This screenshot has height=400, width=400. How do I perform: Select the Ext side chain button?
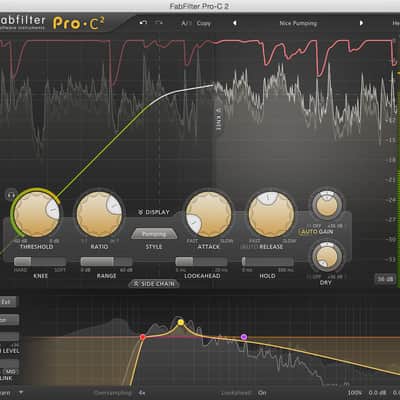tap(7, 302)
